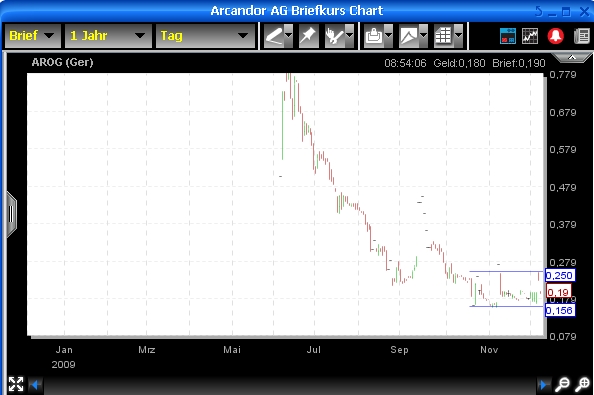This screenshot has height=395, width=594.
Task: Click the Jul label on the time axis
Action: [314, 350]
